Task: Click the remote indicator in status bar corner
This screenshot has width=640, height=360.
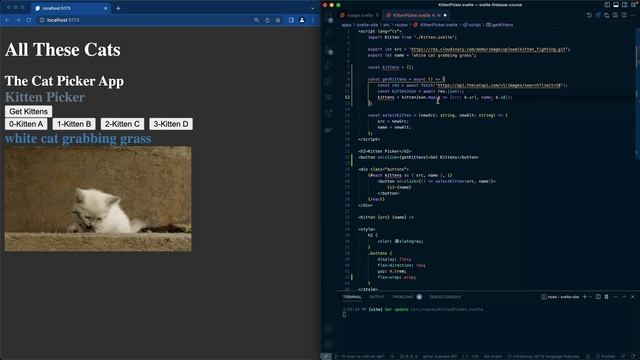Action: tap(326, 356)
